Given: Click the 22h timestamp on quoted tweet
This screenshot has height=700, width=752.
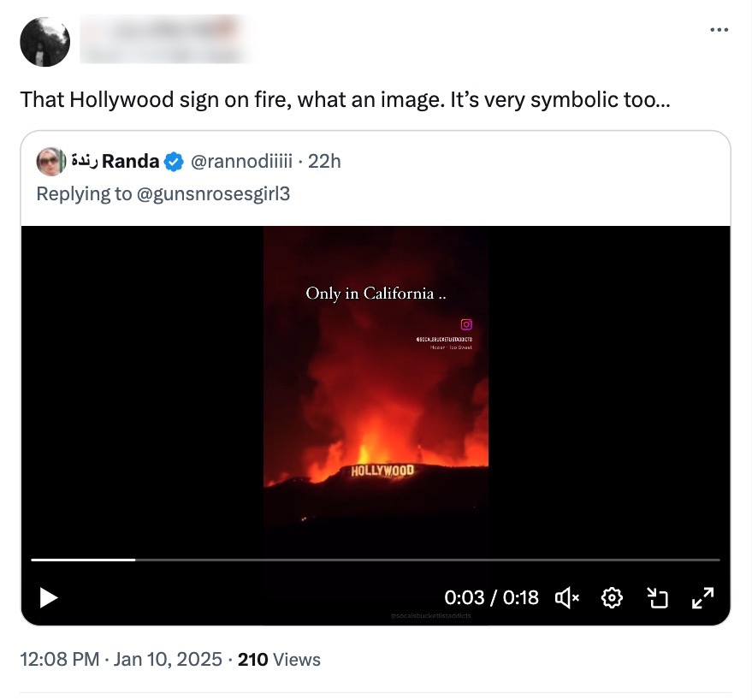Looking at the screenshot, I should pyautogui.click(x=324, y=160).
